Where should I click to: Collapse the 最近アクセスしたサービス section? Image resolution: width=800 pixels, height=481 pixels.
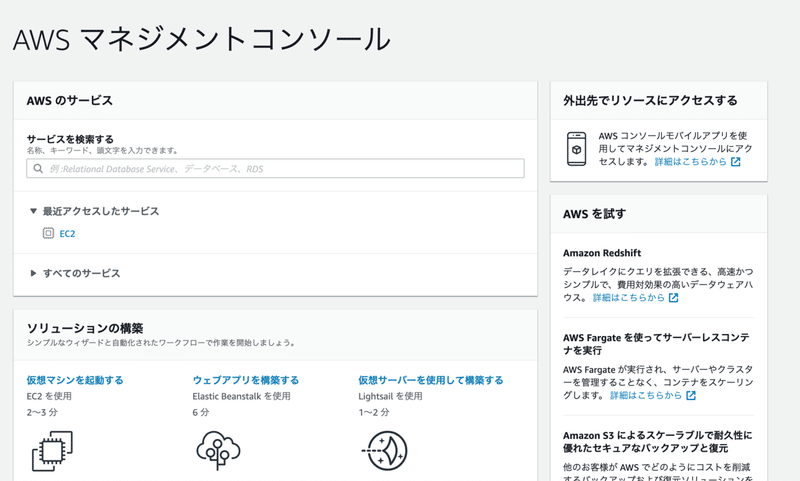pyautogui.click(x=33, y=211)
